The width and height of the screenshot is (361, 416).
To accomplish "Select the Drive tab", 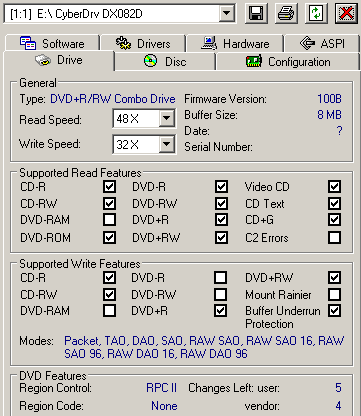I will pos(59,60).
